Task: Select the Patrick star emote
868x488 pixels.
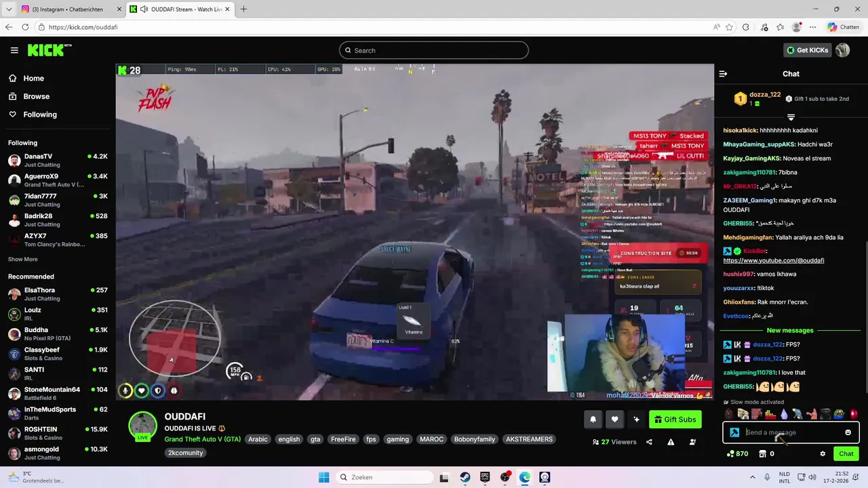Action: [x=812, y=413]
